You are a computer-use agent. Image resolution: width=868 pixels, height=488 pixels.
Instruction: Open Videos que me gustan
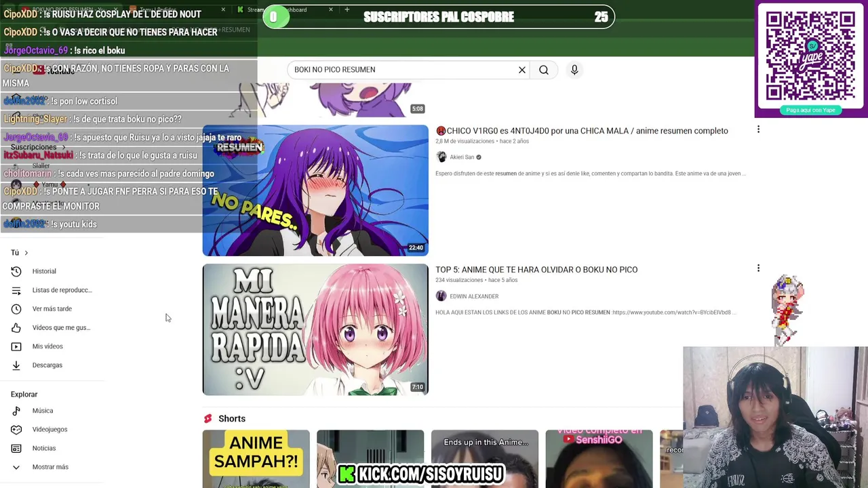click(x=61, y=328)
